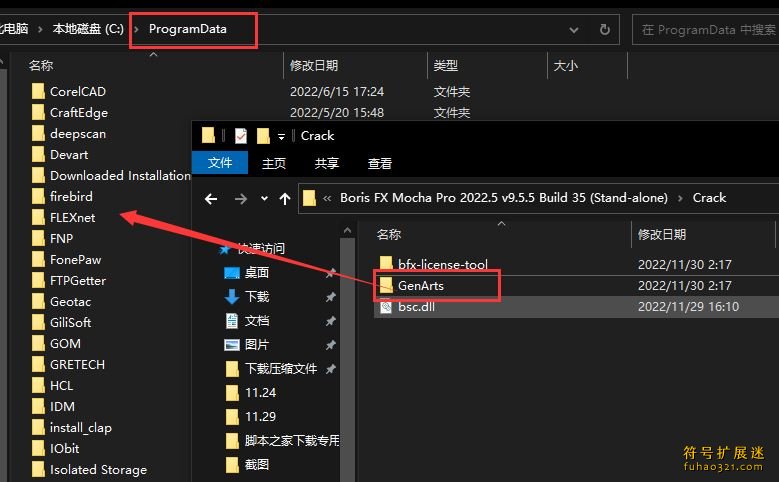Screen dimensions: 779x482
Task: Open the 11.29 folder in navigation pane
Action: point(251,416)
